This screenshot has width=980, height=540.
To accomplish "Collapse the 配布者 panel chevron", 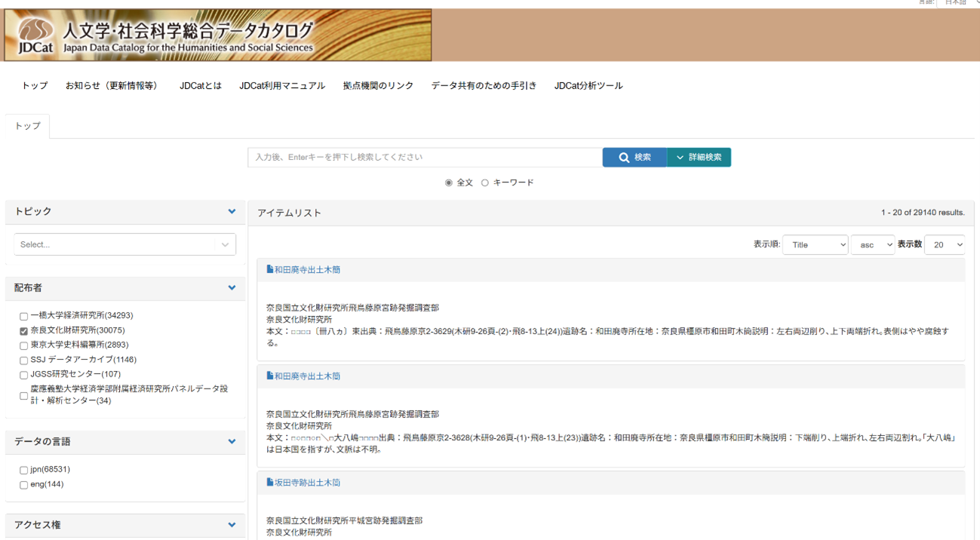I will point(232,288).
